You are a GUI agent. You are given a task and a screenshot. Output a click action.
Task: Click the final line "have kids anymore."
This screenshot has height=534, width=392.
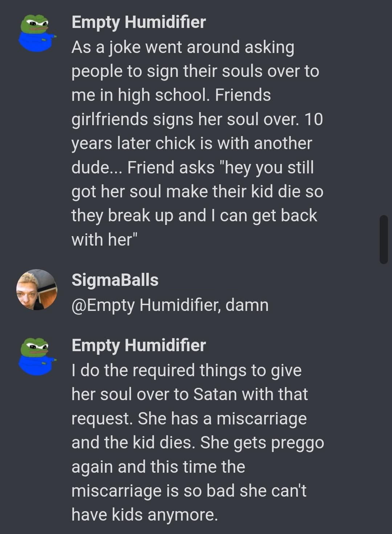coord(144,514)
